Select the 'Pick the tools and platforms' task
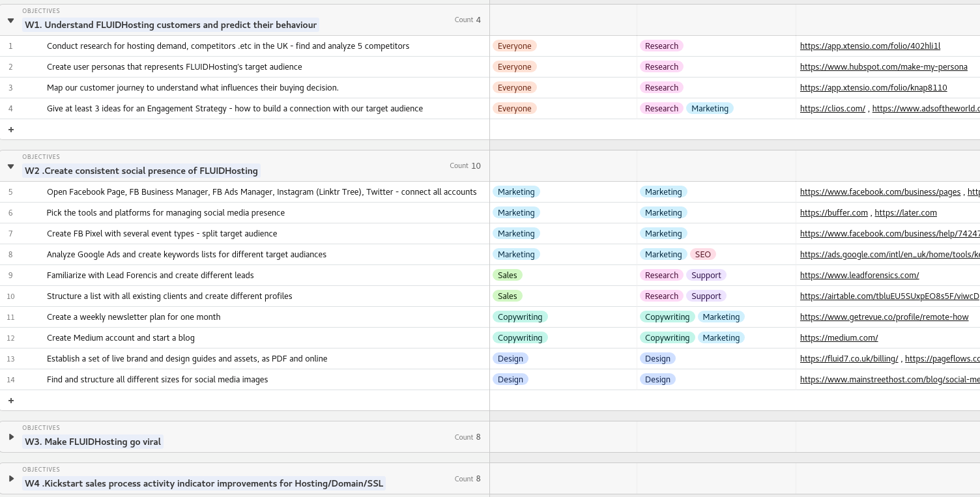 click(166, 212)
